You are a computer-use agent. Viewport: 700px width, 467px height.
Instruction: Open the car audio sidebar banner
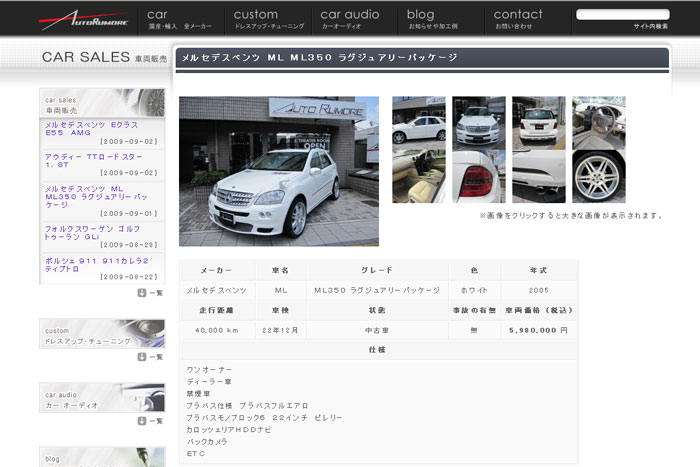[102, 397]
